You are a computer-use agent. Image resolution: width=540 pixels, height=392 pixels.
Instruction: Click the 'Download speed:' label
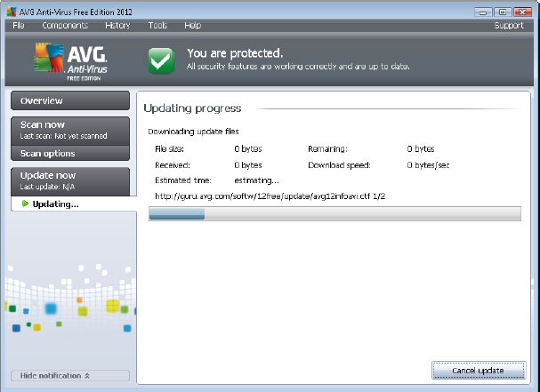coord(339,165)
